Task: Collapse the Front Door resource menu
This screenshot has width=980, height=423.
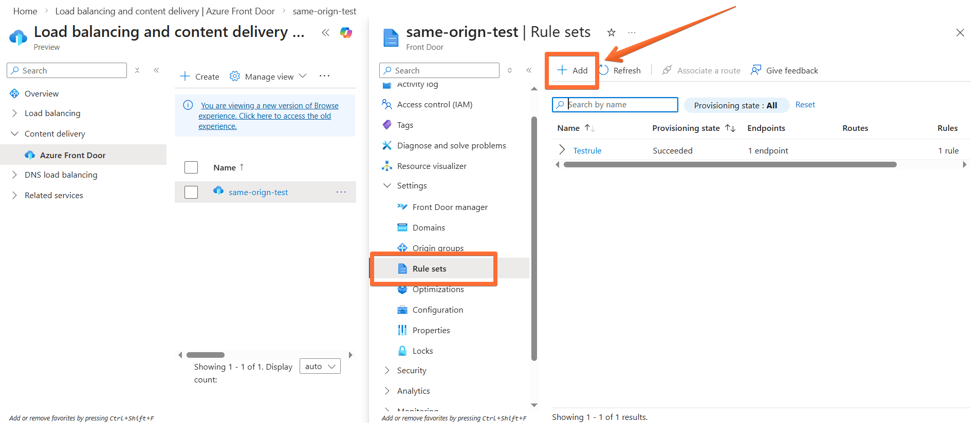Action: click(x=529, y=70)
